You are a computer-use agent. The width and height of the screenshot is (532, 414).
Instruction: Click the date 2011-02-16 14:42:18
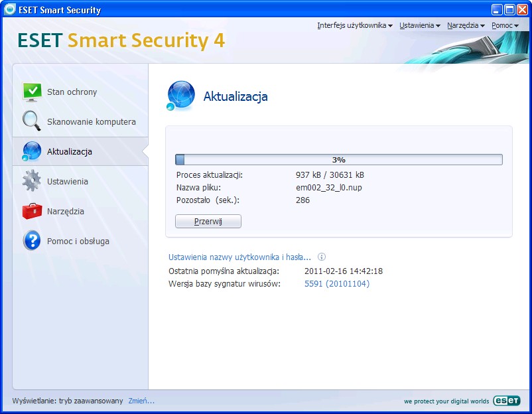tap(344, 271)
